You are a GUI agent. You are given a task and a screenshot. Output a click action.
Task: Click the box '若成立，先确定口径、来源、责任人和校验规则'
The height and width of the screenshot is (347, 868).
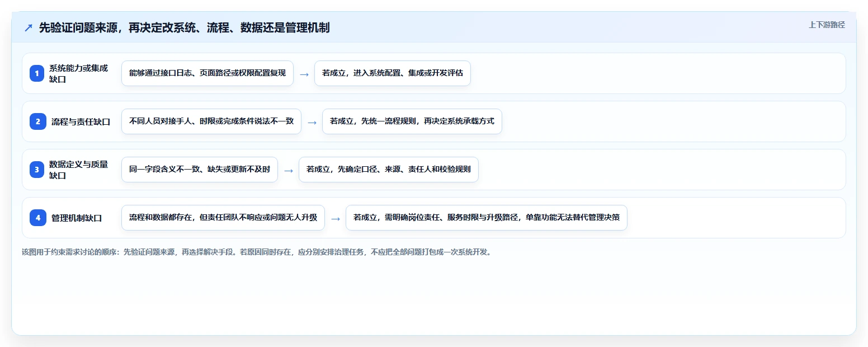coord(389,170)
